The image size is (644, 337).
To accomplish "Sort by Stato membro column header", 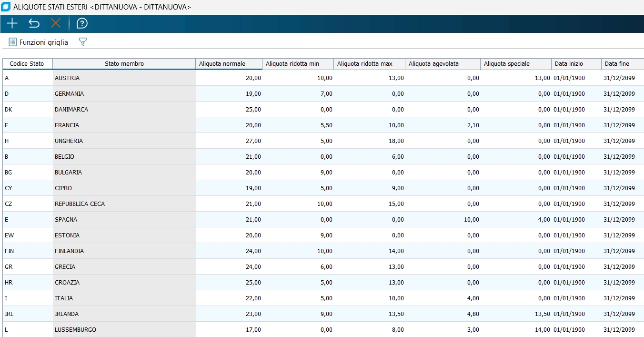I will coord(124,64).
